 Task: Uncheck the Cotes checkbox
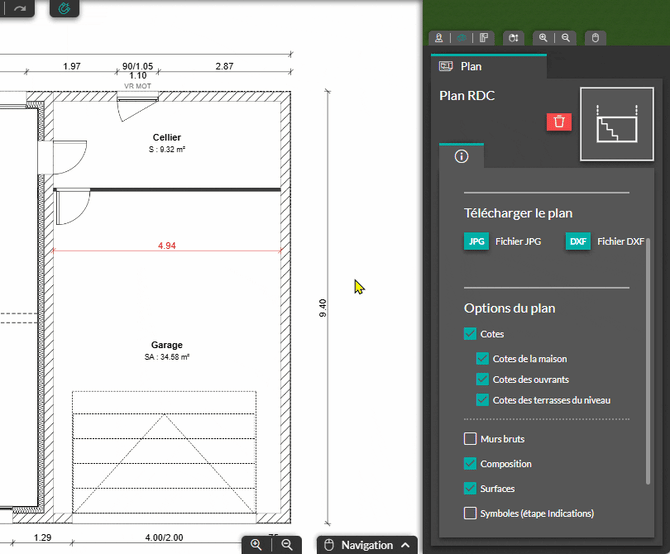tap(471, 334)
